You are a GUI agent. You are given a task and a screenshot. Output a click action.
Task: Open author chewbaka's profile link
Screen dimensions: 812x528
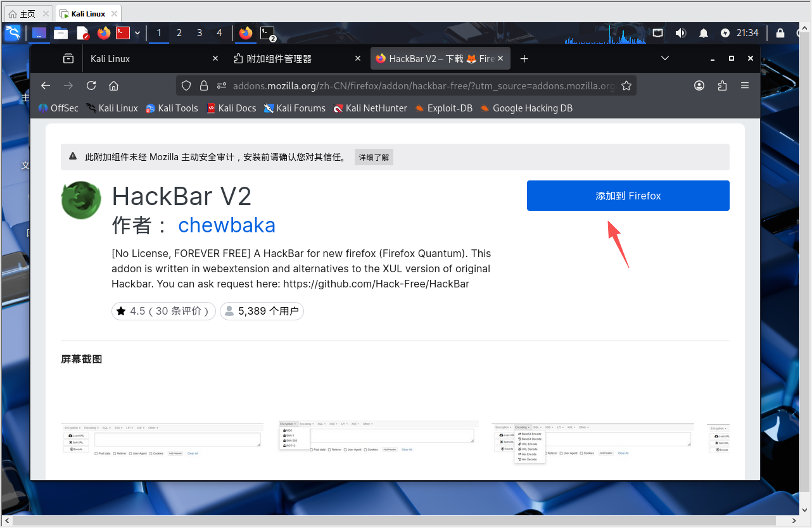point(227,225)
